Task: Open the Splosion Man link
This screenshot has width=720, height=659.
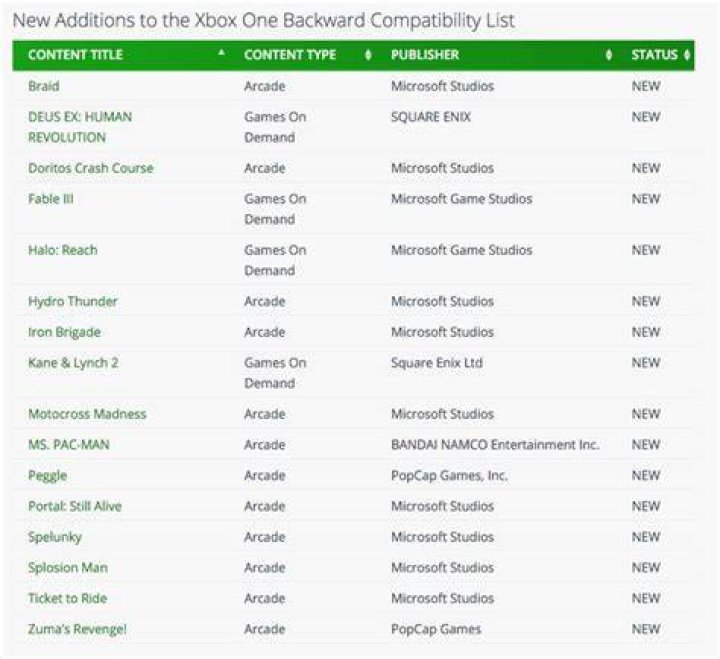Action: 68,568
